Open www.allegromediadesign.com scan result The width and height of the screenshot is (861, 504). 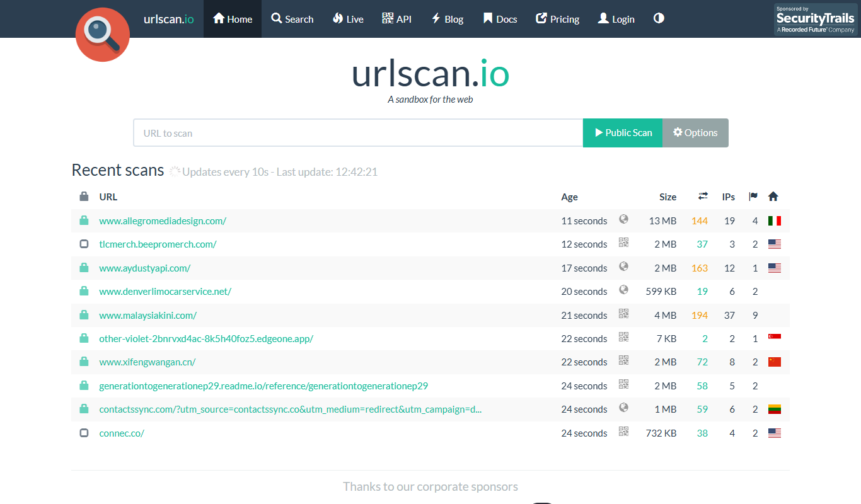click(163, 221)
